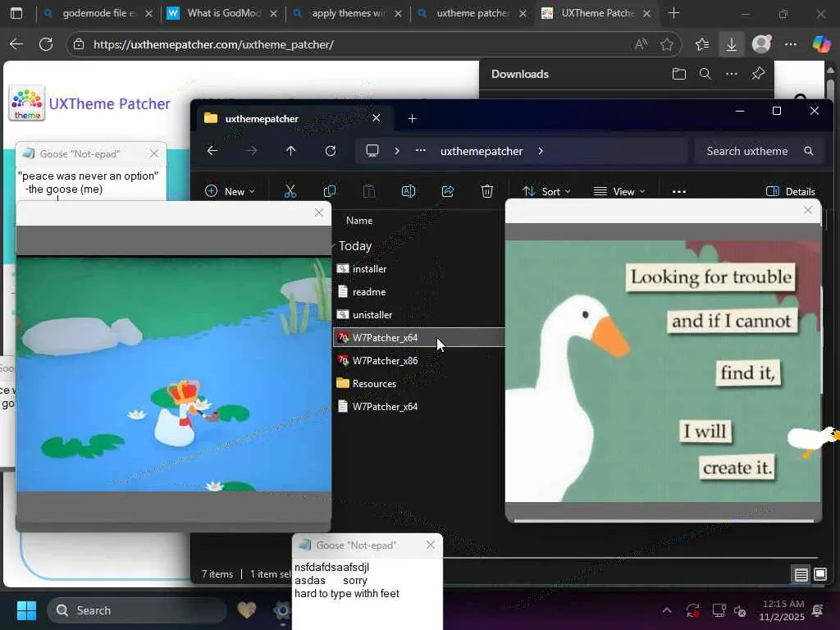840x630 pixels.
Task: Go up one folder level in Explorer
Action: (290, 151)
